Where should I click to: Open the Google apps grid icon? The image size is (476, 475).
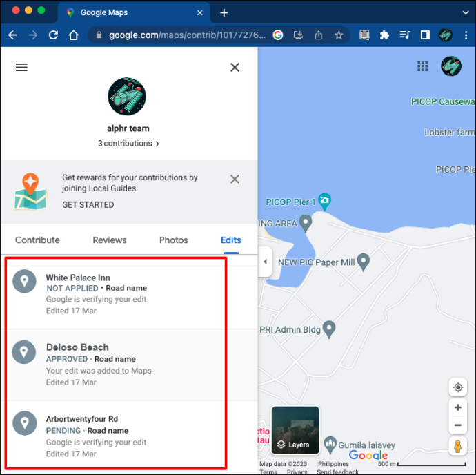[423, 66]
